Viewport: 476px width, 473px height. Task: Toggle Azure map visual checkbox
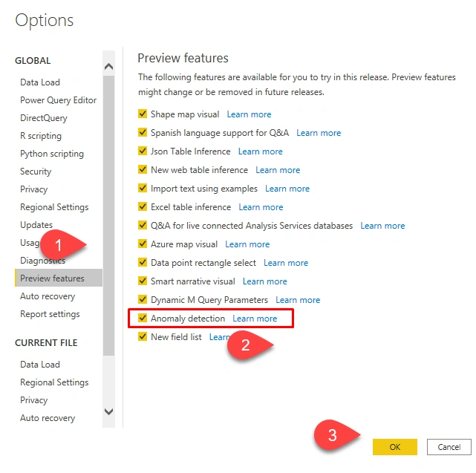[143, 244]
